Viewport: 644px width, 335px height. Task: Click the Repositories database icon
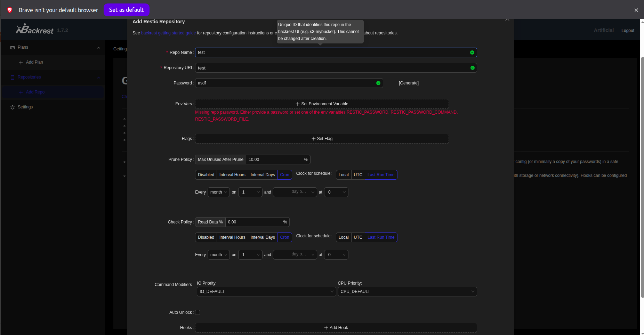(x=13, y=77)
